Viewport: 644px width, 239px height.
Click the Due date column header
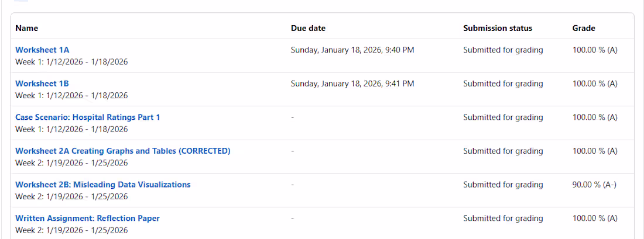coord(308,28)
